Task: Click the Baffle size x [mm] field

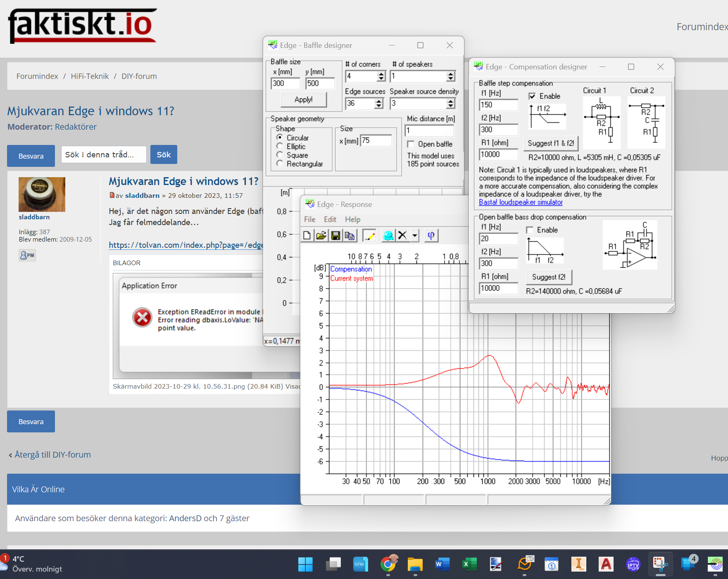Action: [x=285, y=83]
